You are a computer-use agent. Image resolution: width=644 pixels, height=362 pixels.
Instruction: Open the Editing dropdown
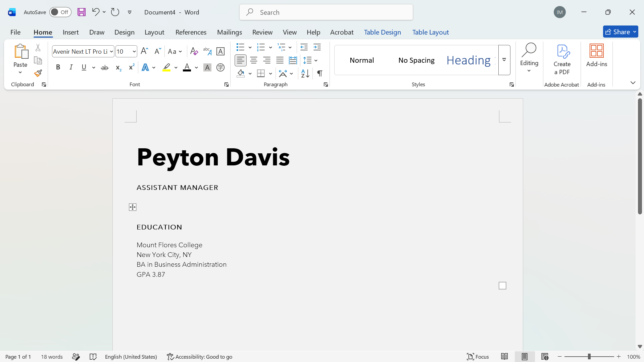[529, 58]
